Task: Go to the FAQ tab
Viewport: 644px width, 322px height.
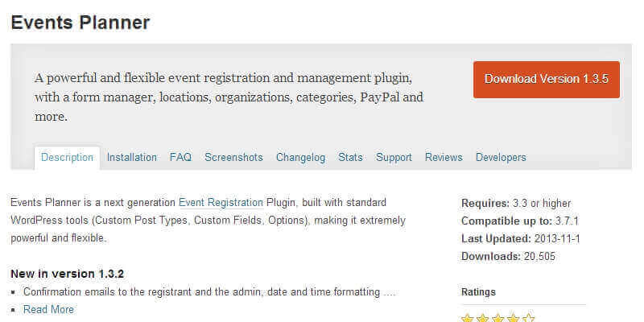Action: click(x=180, y=157)
